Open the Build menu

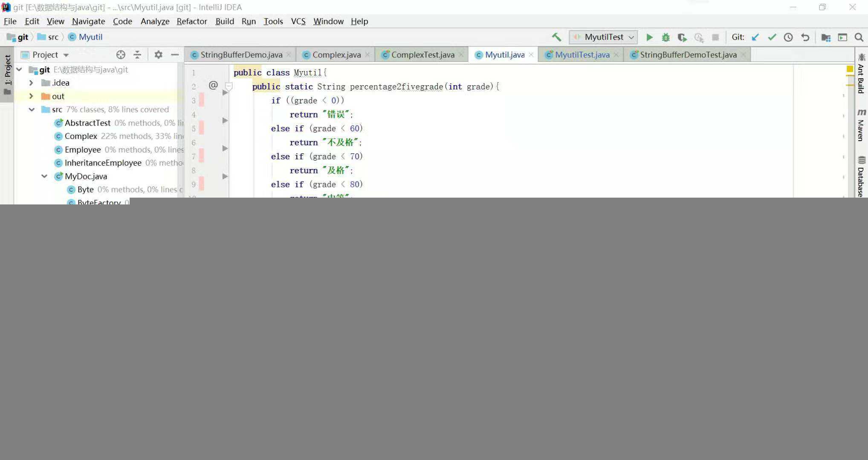pos(225,21)
